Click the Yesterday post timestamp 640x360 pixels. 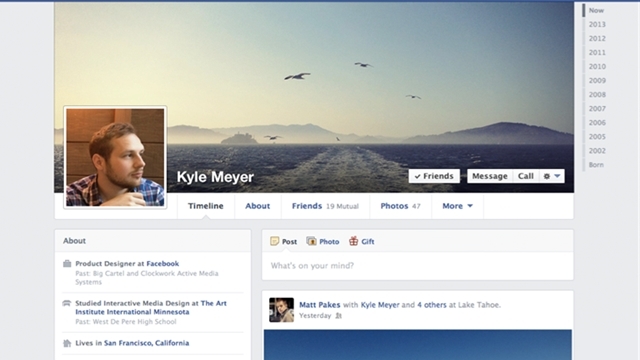point(315,316)
